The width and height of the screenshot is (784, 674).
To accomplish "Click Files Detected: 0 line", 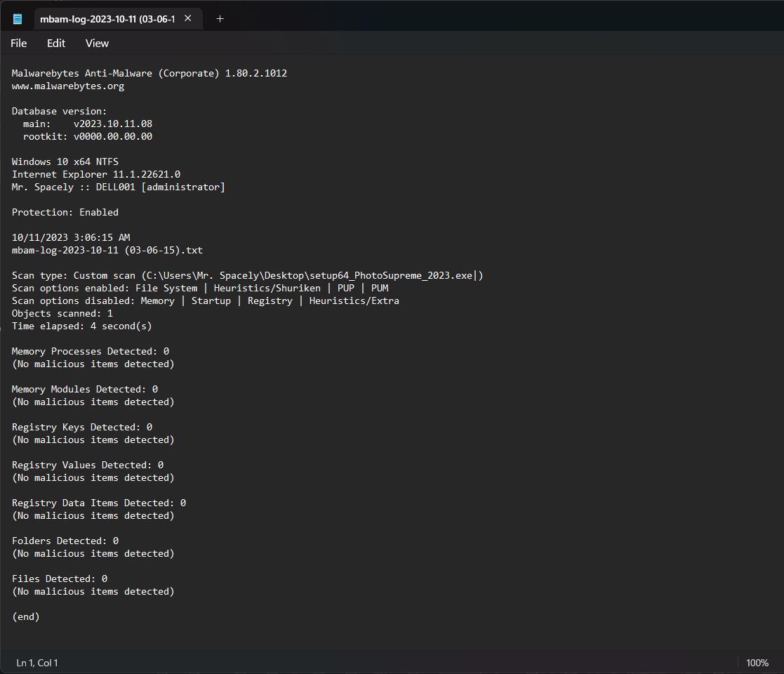I will tap(60, 579).
